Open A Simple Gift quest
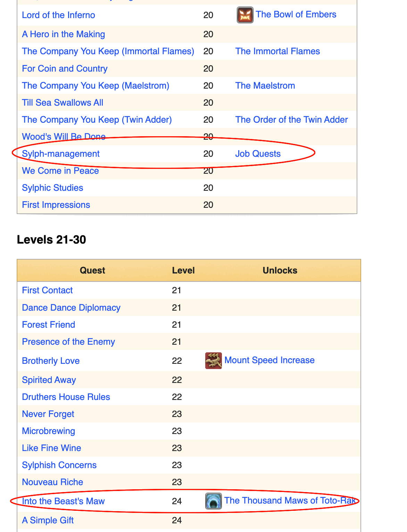407x532 pixels. coord(48,520)
